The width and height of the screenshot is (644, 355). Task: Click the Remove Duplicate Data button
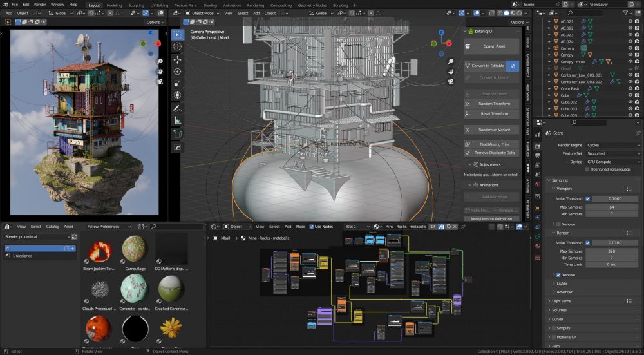point(491,153)
